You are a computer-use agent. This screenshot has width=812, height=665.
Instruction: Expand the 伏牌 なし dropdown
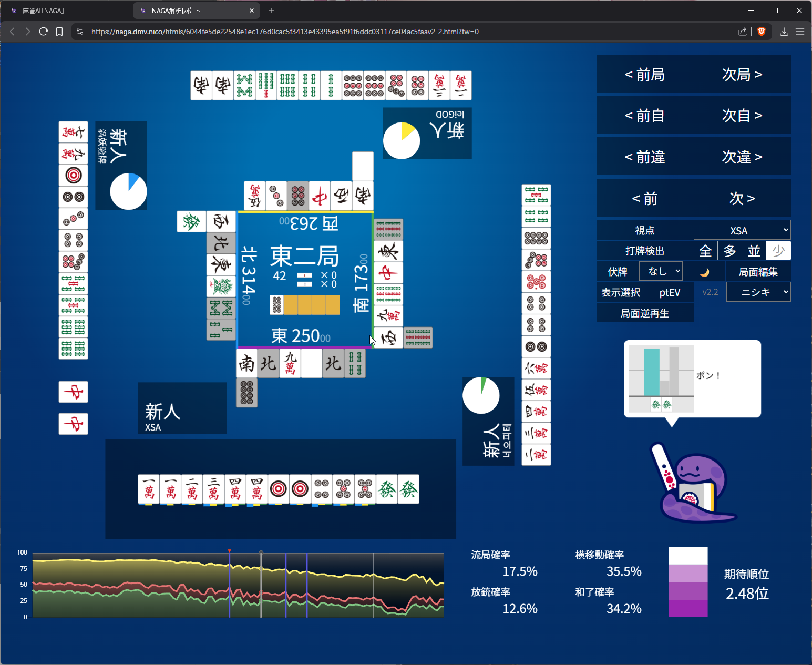[661, 271]
